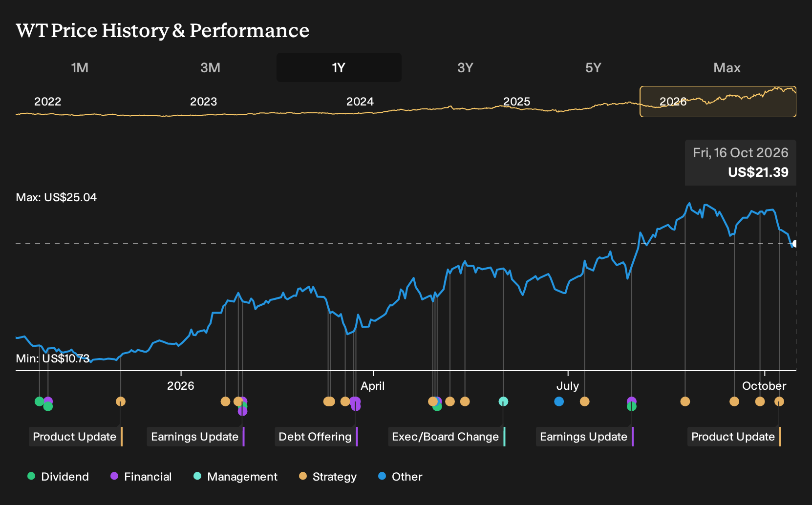Viewport: 812px width, 505px height.
Task: Click the 2024 label in the overview chart
Action: [360, 102]
